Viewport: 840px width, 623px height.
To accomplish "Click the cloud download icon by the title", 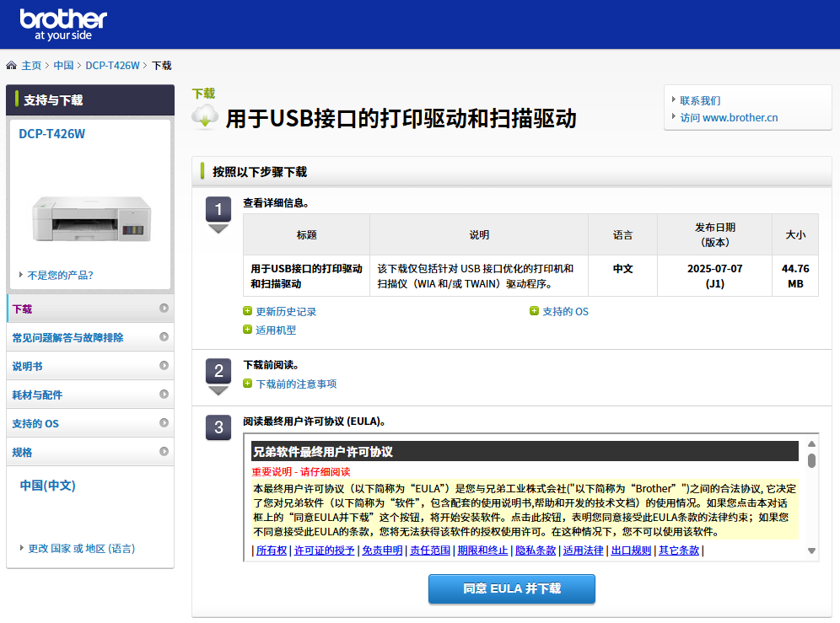I will click(x=205, y=117).
